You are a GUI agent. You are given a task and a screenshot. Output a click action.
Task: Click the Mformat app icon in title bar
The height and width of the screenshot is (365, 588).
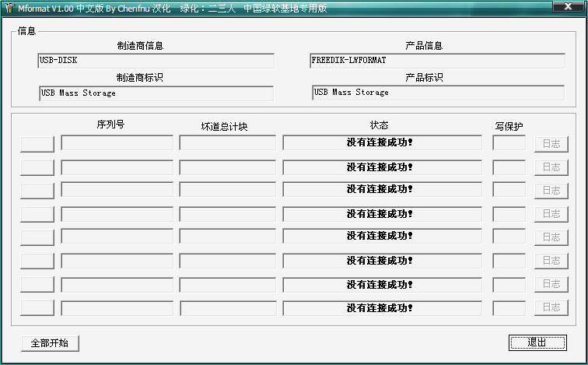[x=9, y=8]
